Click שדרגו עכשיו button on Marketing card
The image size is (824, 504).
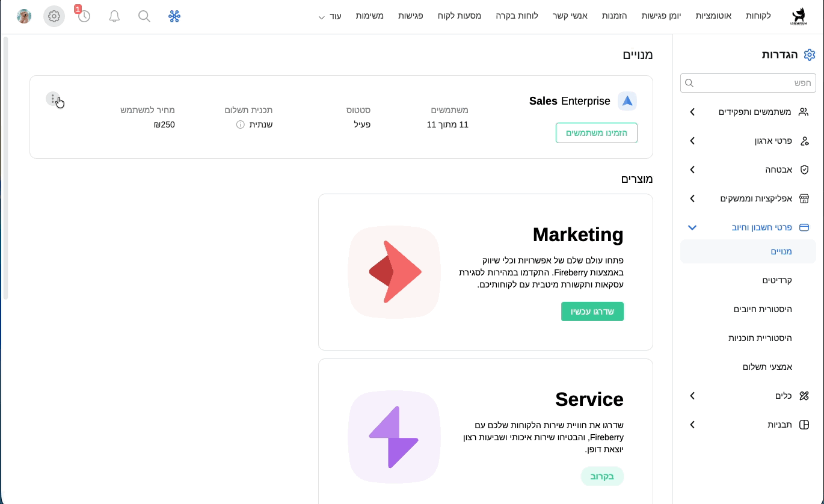592,312
